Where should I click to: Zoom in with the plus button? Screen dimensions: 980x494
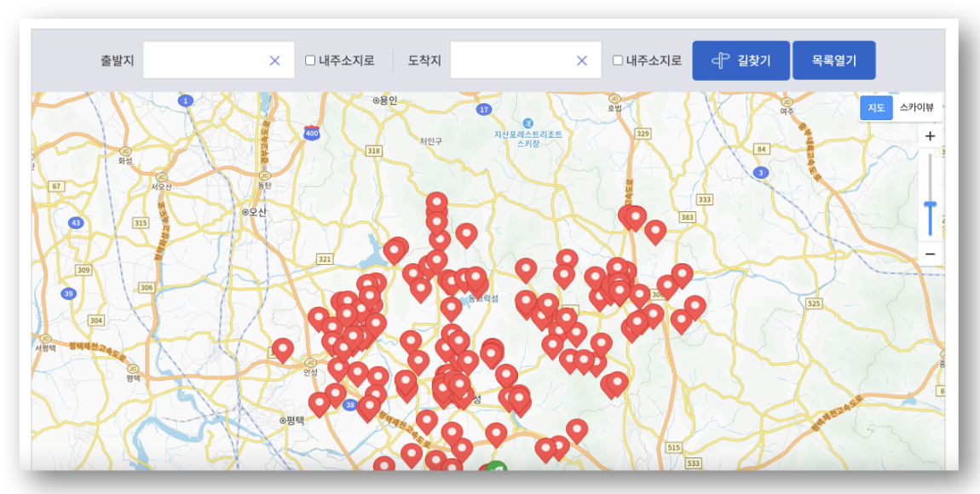tap(930, 136)
